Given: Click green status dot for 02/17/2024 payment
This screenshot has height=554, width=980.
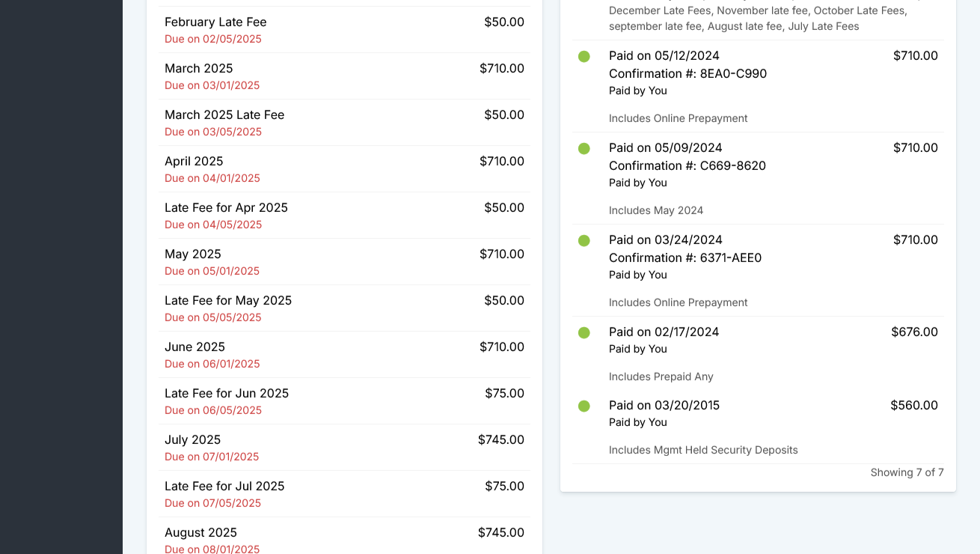Looking at the screenshot, I should (584, 332).
